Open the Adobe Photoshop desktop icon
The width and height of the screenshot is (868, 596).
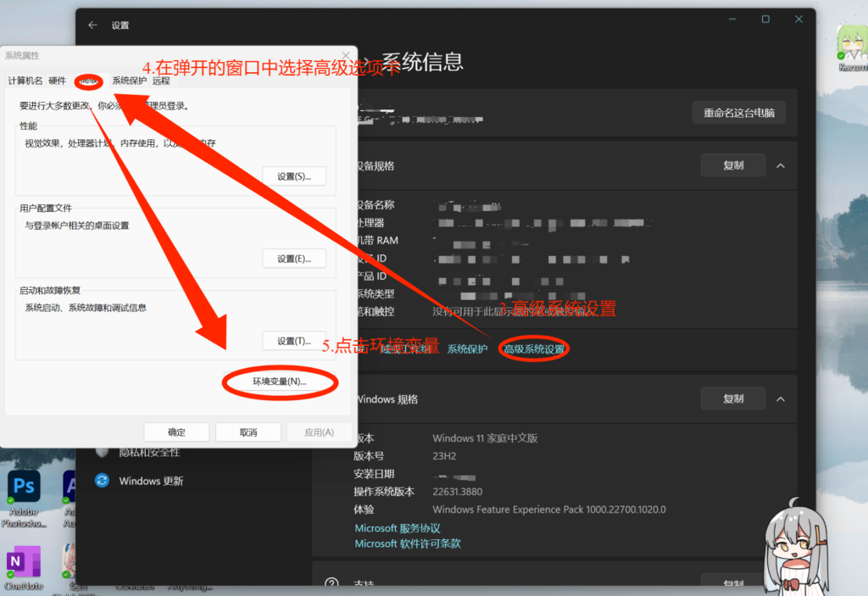tap(24, 499)
